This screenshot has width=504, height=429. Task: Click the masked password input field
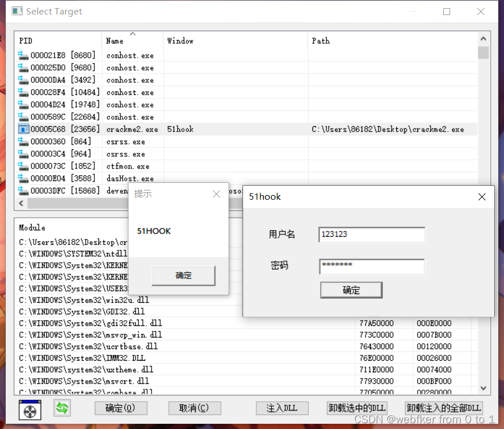(371, 265)
